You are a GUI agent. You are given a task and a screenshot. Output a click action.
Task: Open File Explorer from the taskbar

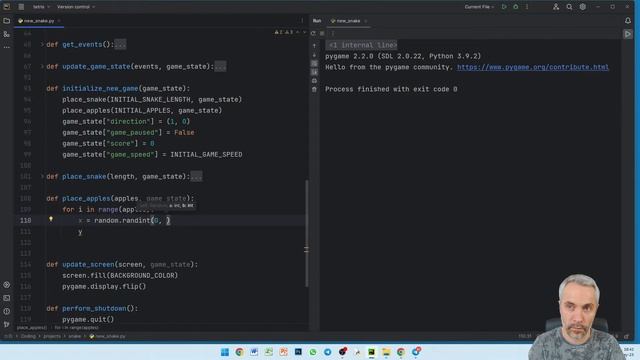point(386,352)
